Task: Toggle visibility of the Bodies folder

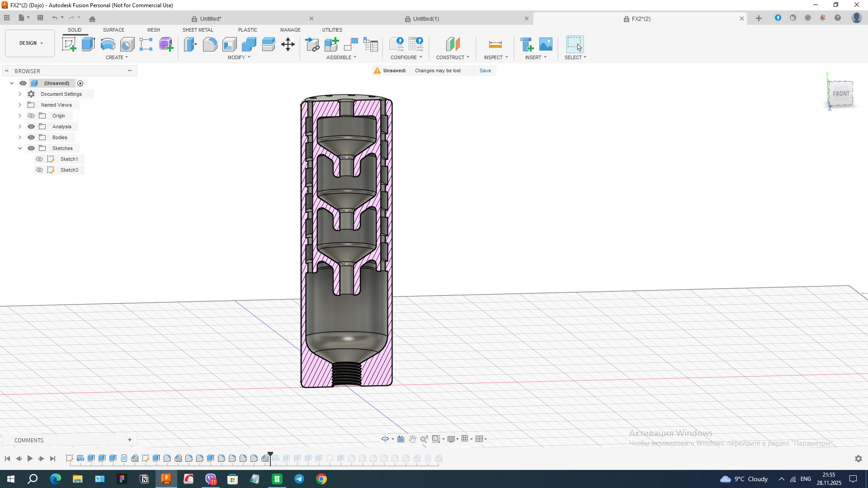Action: (x=31, y=137)
